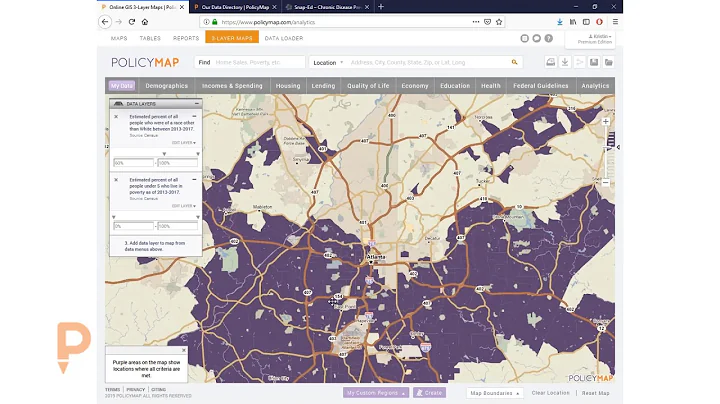Click the Save map floppy-disk icon
This screenshot has height=404, width=720.
click(x=594, y=62)
